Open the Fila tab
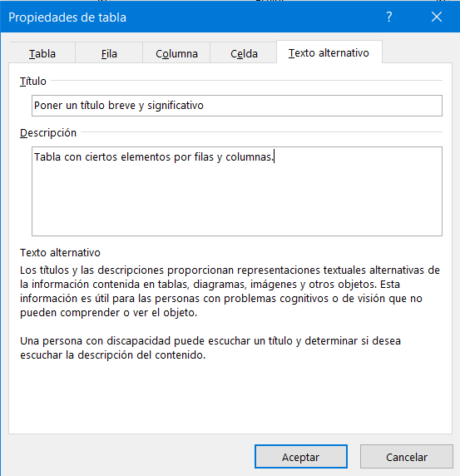The width and height of the screenshot is (460, 476). click(x=109, y=53)
